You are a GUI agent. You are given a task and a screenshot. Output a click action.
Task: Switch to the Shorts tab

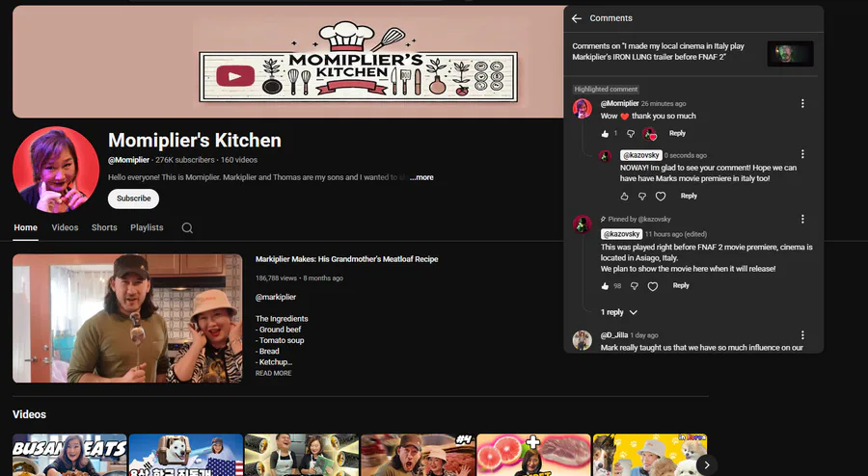coord(104,227)
